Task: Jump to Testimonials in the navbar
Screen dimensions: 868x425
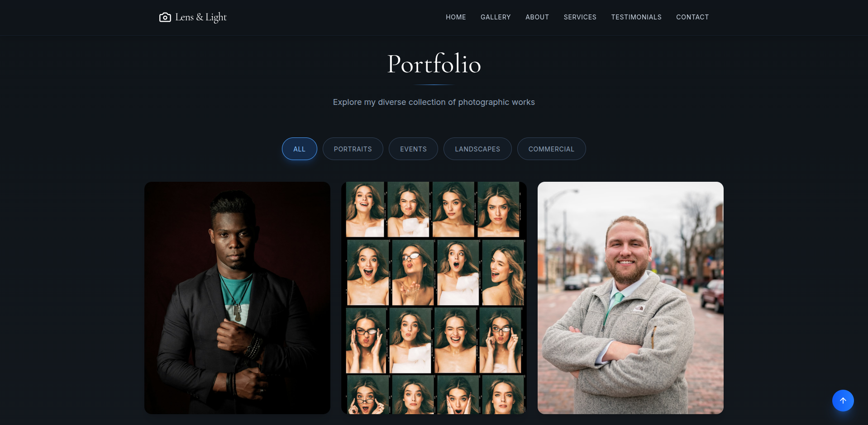Action: coord(636,17)
